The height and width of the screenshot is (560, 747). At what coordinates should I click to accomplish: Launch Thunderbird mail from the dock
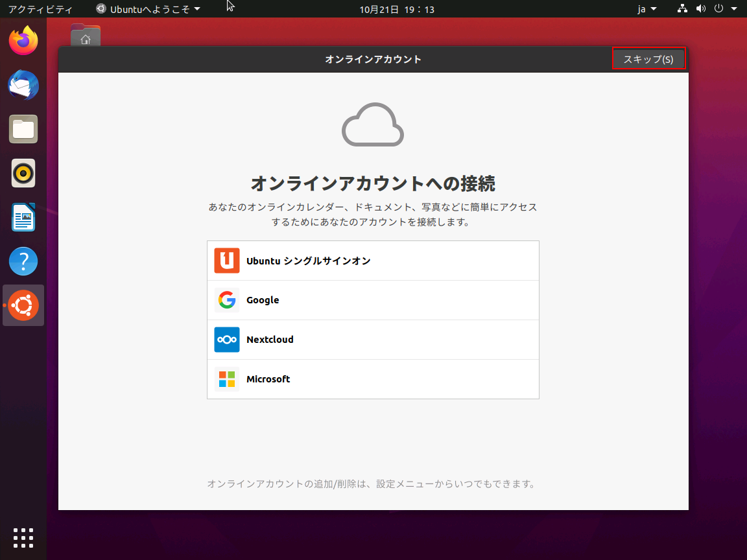[x=23, y=85]
